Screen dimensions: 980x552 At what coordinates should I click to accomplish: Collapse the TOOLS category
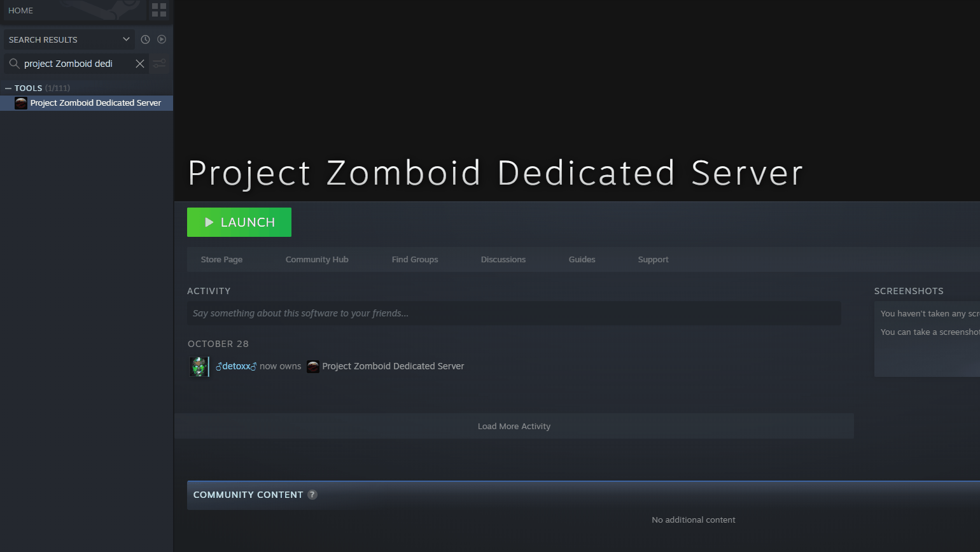tap(8, 88)
